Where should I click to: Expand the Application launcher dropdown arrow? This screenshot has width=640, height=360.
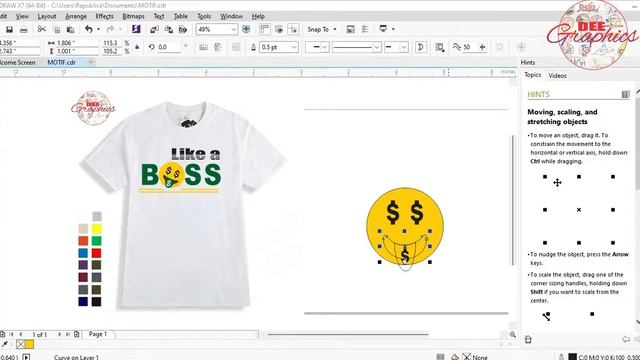tap(393, 29)
